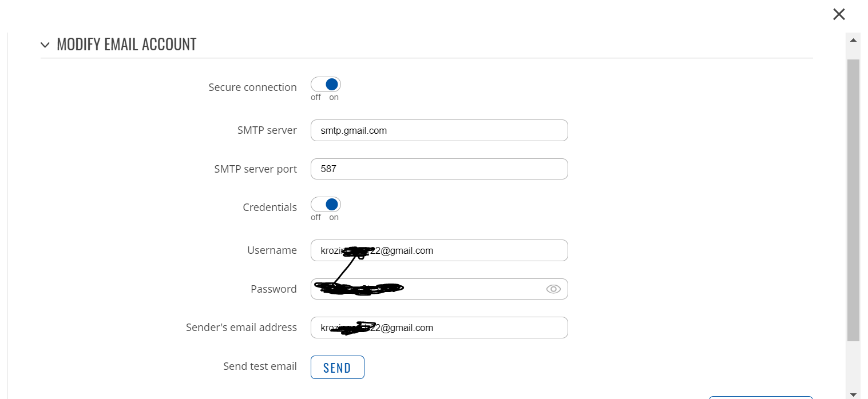Click the MODIFY EMAIL ACCOUNT heading
The height and width of the screenshot is (399, 868).
(x=126, y=45)
